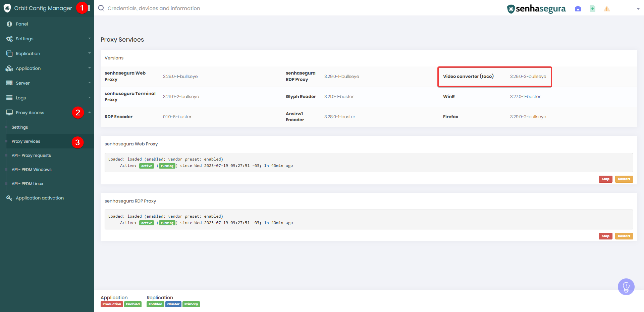Click the green plus quick-add icon

593,9
